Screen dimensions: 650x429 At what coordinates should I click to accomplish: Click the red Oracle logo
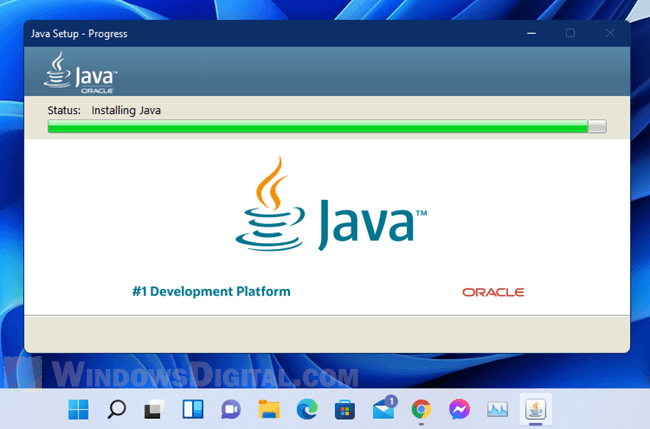493,292
